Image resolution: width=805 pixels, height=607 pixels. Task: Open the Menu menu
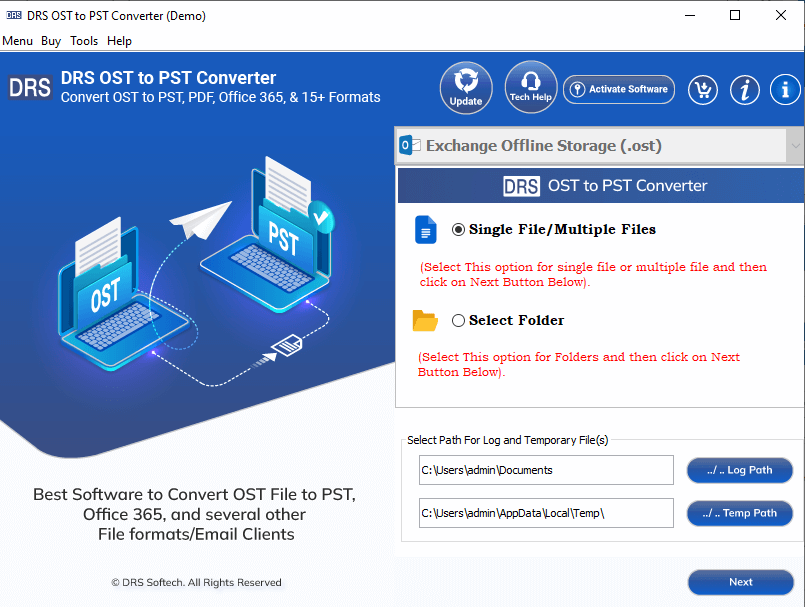(17, 41)
